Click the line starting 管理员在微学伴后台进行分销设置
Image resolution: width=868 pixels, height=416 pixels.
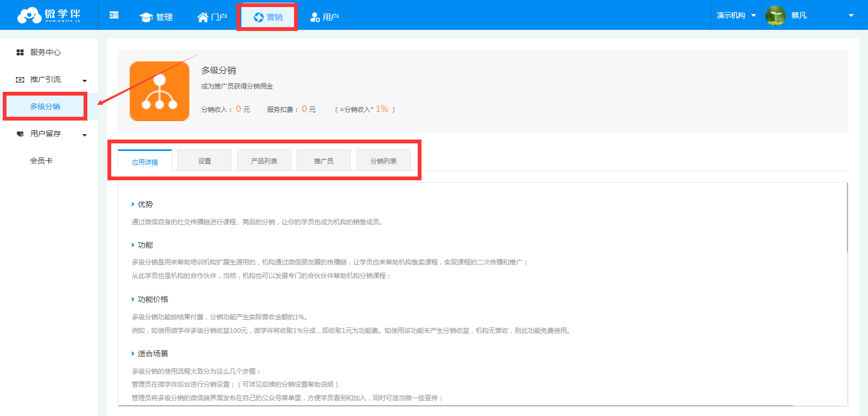236,385
